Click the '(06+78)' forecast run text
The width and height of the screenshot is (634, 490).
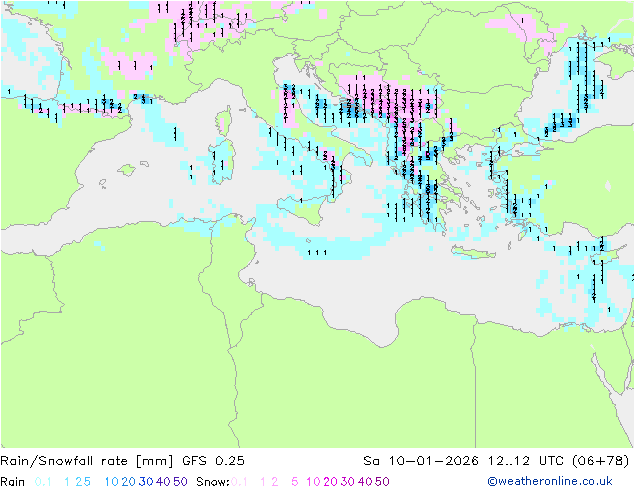click(x=601, y=460)
